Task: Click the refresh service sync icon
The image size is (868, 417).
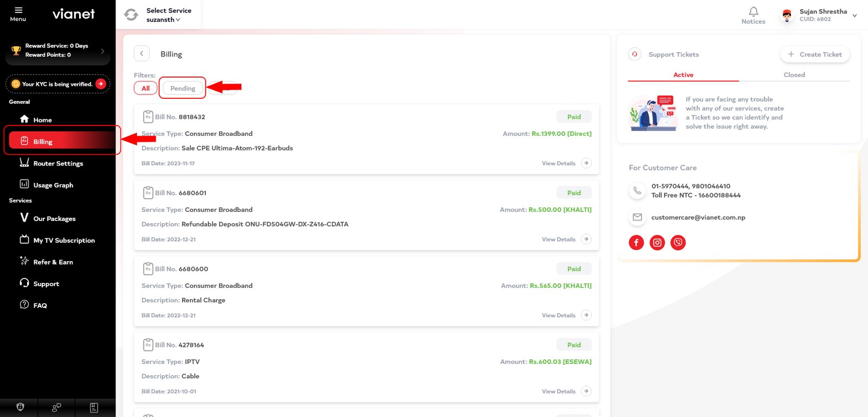Action: point(131,15)
